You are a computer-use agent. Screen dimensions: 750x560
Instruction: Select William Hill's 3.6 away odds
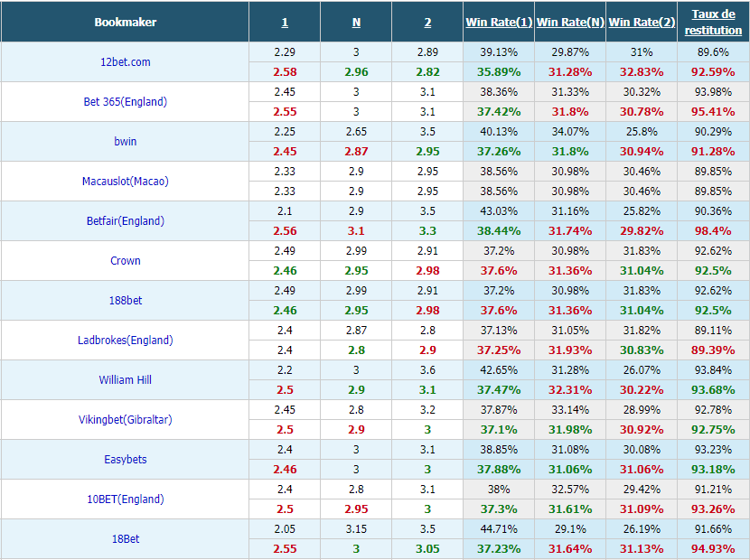[x=427, y=369]
